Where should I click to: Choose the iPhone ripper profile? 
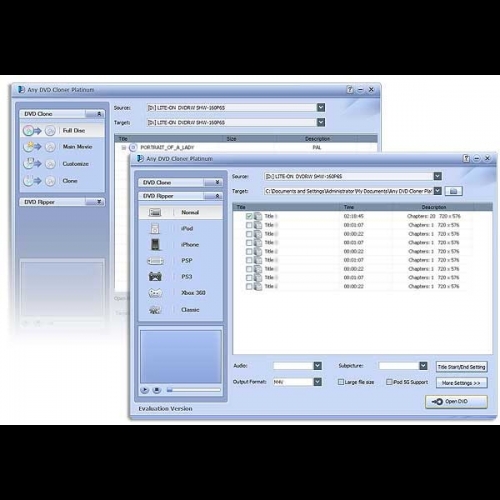tap(180, 244)
